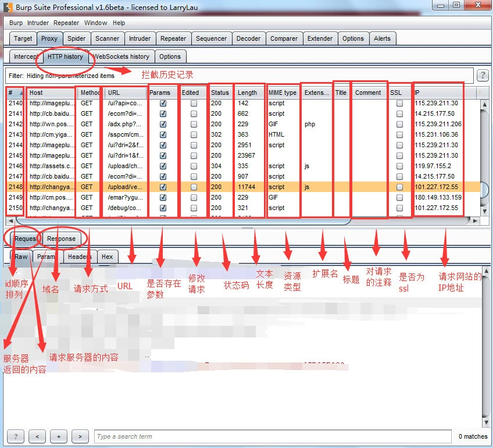This screenshot has height=448, width=493.
Task: Click the help question-mark button beside the filter bar
Action: 483,75
